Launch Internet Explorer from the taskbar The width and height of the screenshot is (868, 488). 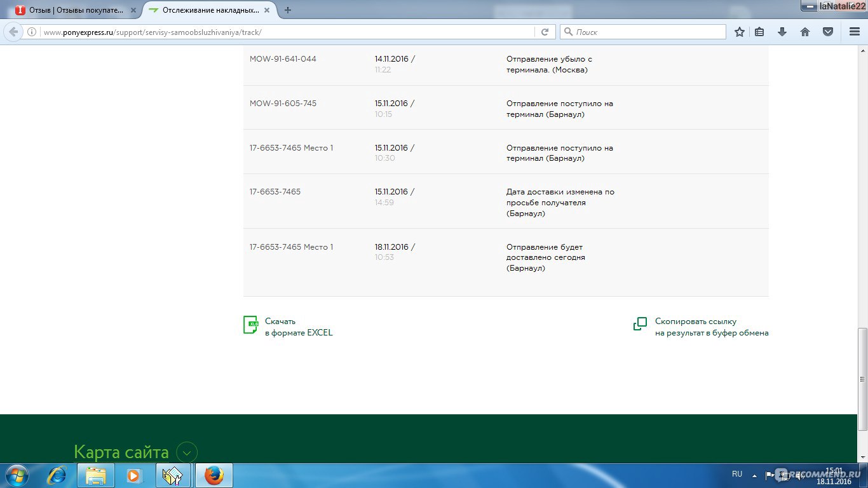point(57,475)
